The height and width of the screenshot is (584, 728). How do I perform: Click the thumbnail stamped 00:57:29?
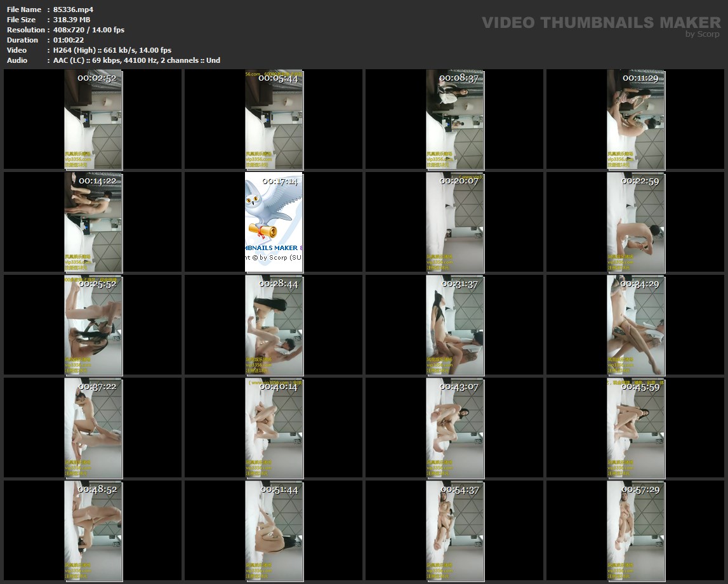tap(635, 531)
